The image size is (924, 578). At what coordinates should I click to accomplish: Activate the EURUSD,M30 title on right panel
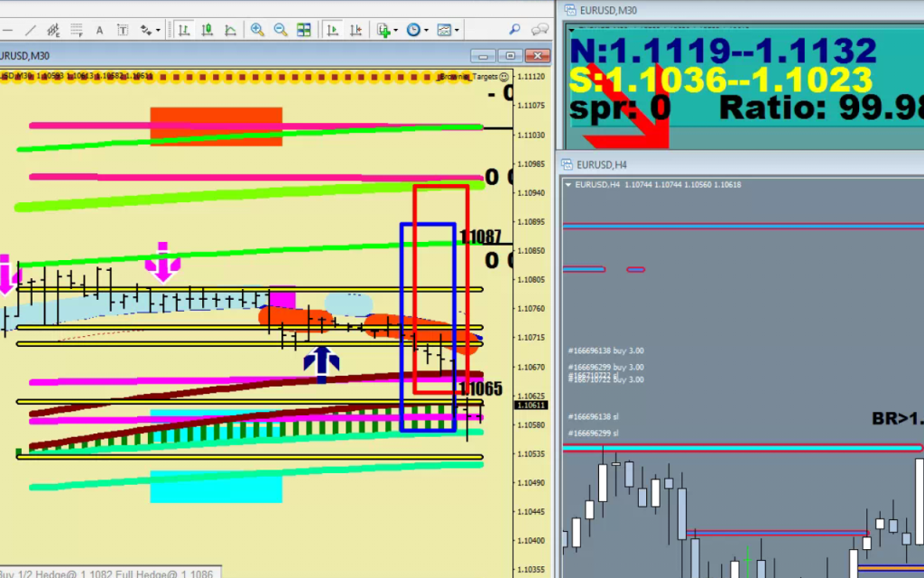click(607, 10)
